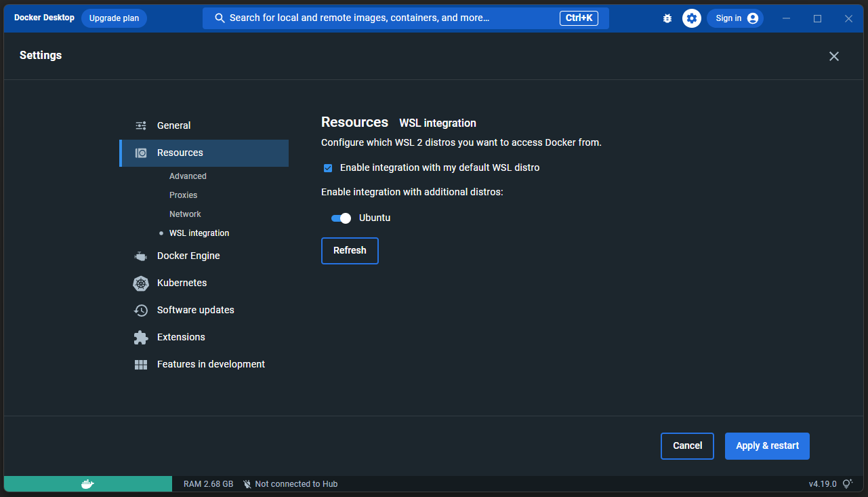Click the bug troubleshoot icon in header
Screen dimensions: 868x497
pos(667,18)
